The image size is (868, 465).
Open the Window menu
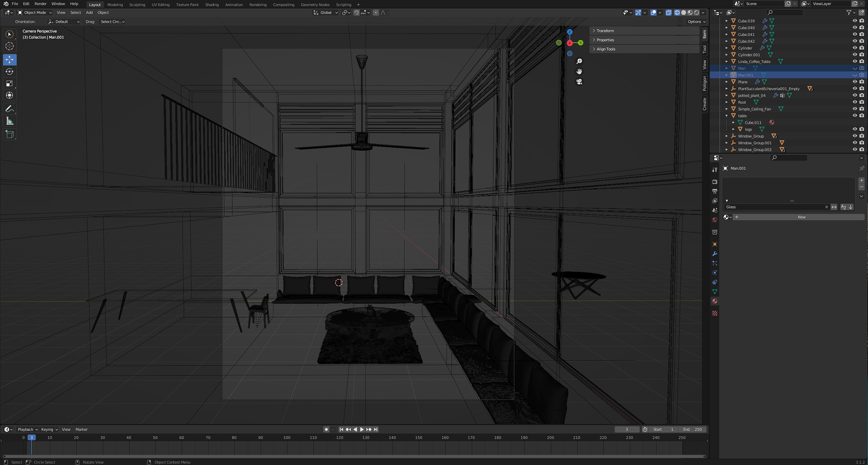[x=58, y=4]
